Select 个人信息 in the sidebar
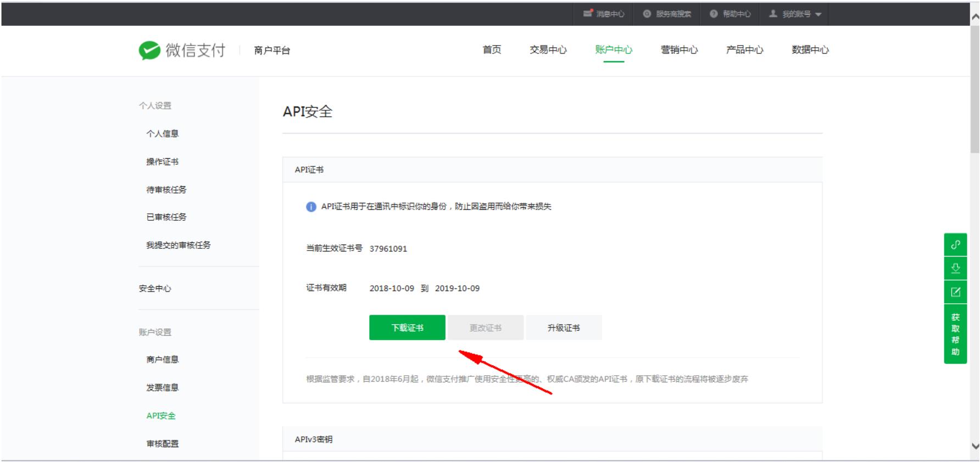This screenshot has width=980, height=462. [162, 133]
